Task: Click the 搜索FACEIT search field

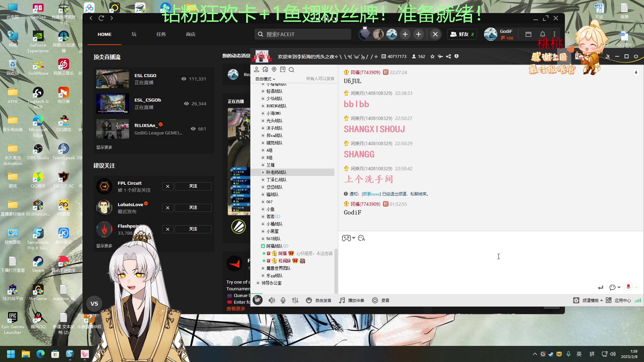Action: pos(303,34)
